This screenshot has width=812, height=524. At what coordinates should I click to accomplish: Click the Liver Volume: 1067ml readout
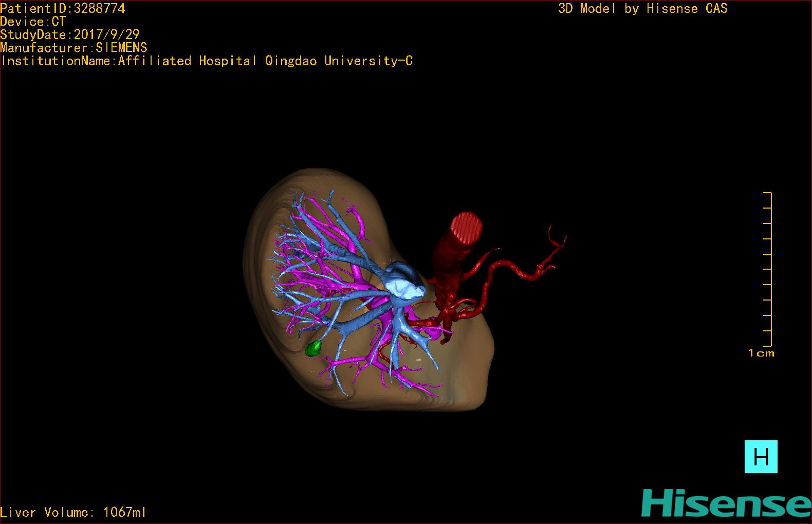pos(73,512)
